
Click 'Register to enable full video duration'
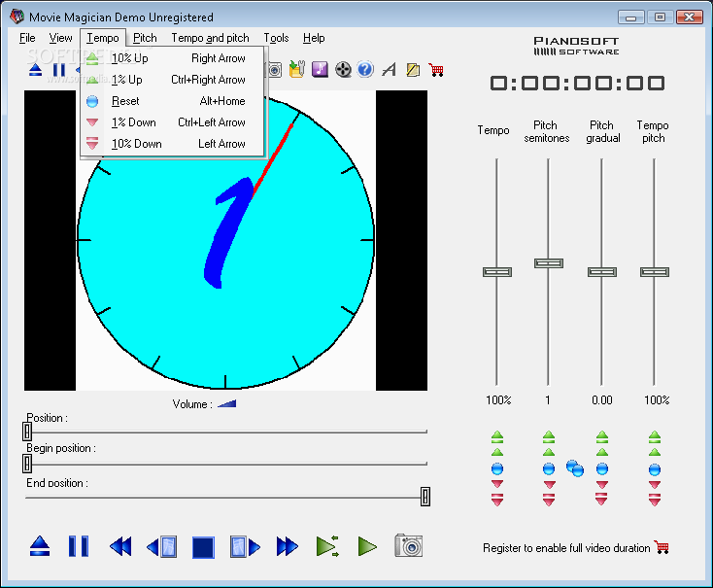coord(566,548)
